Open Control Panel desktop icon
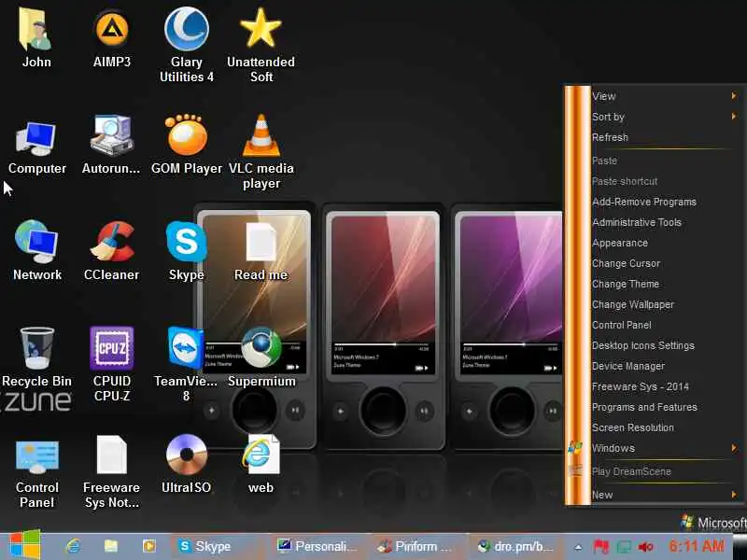This screenshot has width=747, height=560. [36, 456]
